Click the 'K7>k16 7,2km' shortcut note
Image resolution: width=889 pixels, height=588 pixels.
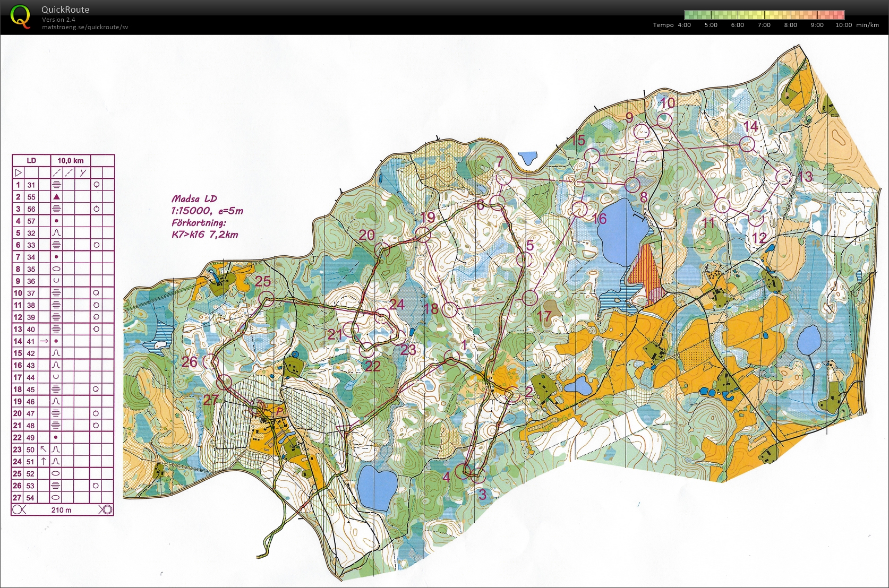[x=205, y=234]
